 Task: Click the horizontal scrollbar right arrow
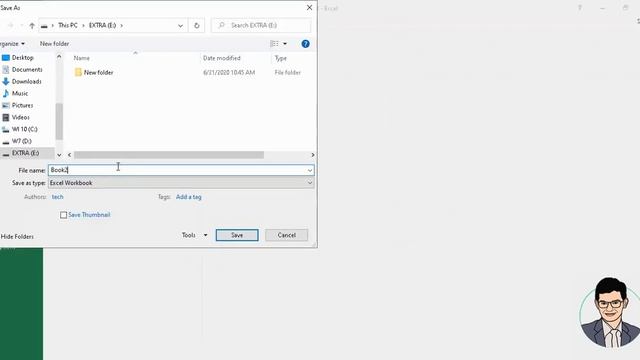point(313,155)
